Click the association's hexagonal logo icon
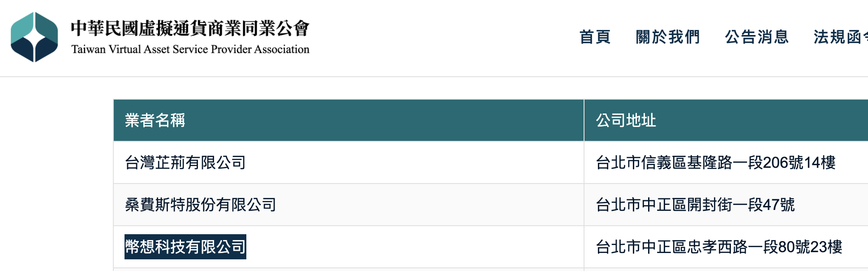 pos(34,37)
